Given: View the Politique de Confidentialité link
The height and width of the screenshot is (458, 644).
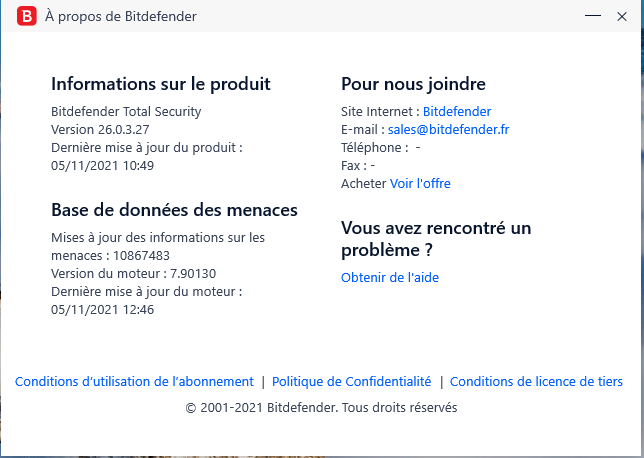Looking at the screenshot, I should point(351,381).
